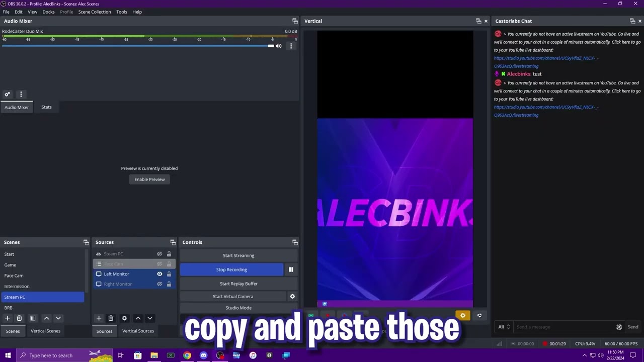
Task: Move selected scene up
Action: point(46,318)
